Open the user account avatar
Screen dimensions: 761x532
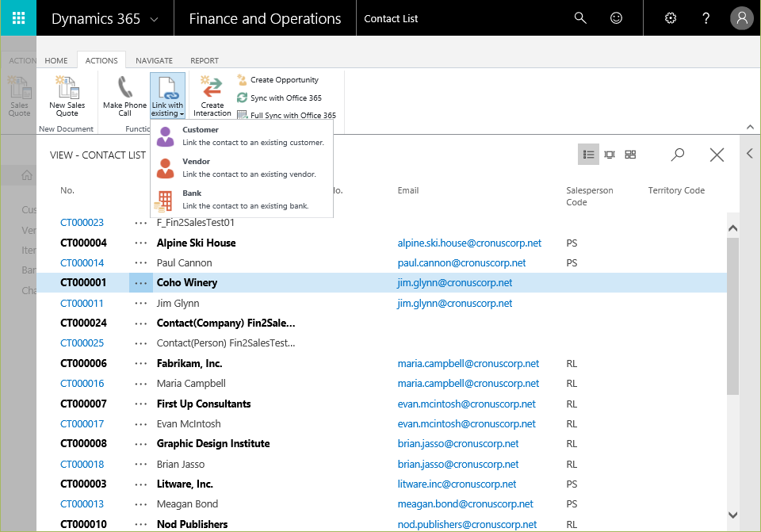pos(742,18)
